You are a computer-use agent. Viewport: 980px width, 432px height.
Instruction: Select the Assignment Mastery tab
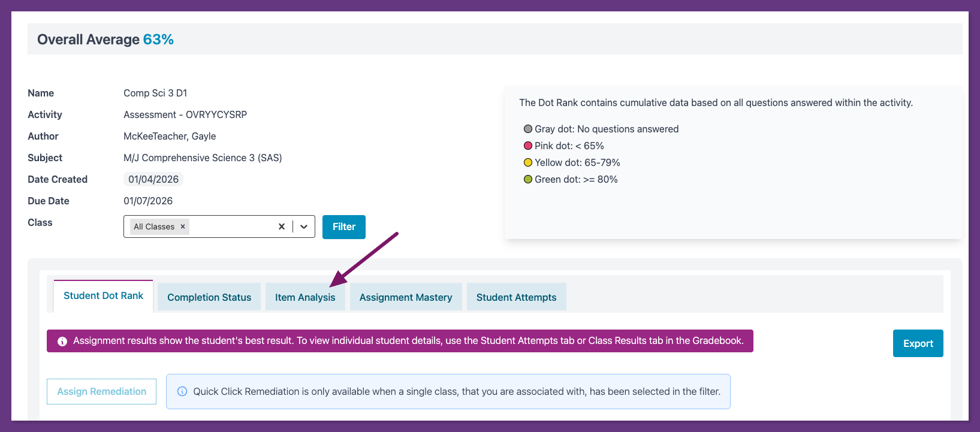pyautogui.click(x=406, y=297)
